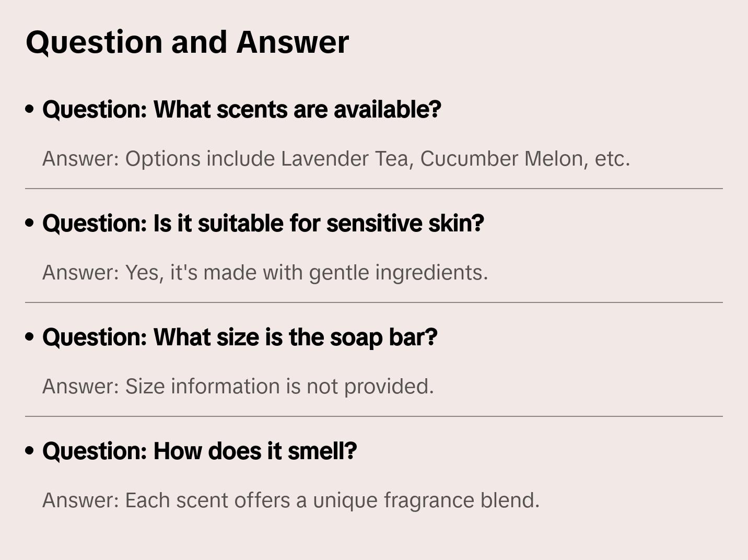
Task: Click the divider below the scents answer
Action: (x=373, y=189)
